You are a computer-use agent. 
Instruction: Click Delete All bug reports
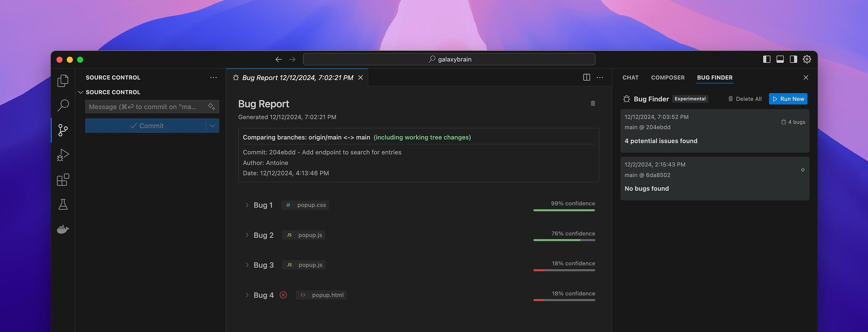[x=745, y=99]
